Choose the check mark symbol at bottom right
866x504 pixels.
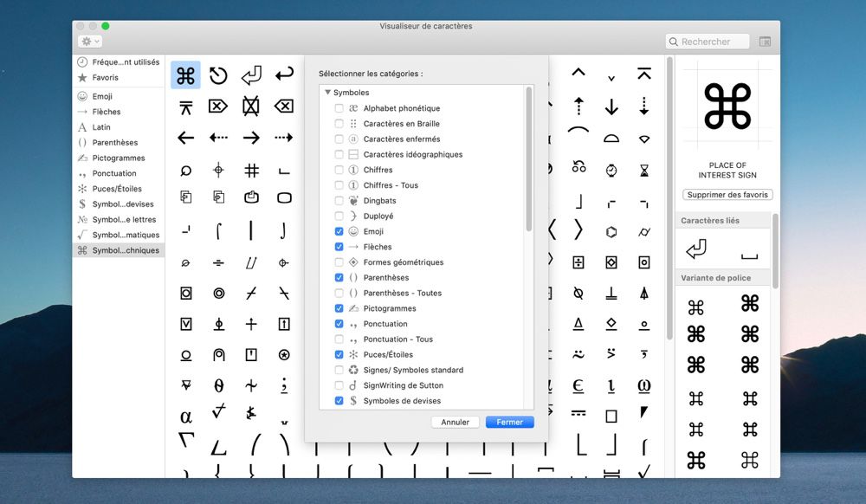(644, 472)
